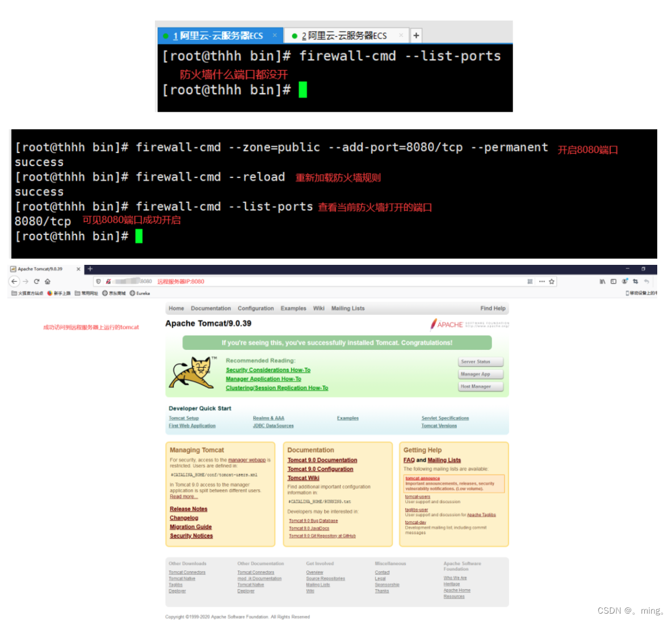Open the Changelog link
This screenshot has height=621, width=672.
[x=184, y=518]
